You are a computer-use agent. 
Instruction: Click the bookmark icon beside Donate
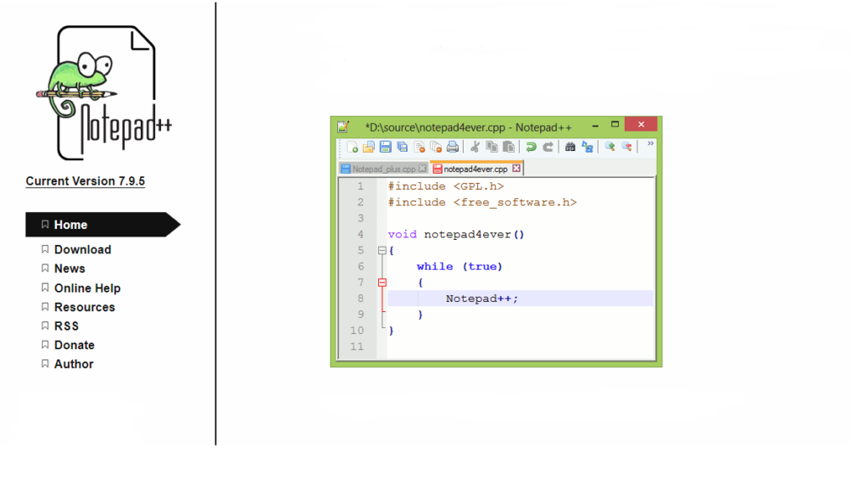(45, 344)
